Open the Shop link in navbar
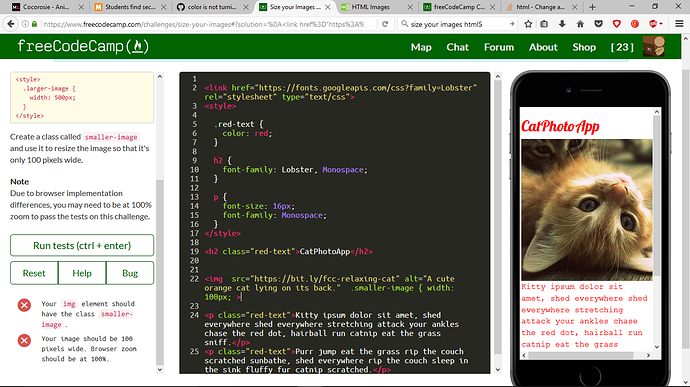The height and width of the screenshot is (387, 690). (x=584, y=47)
